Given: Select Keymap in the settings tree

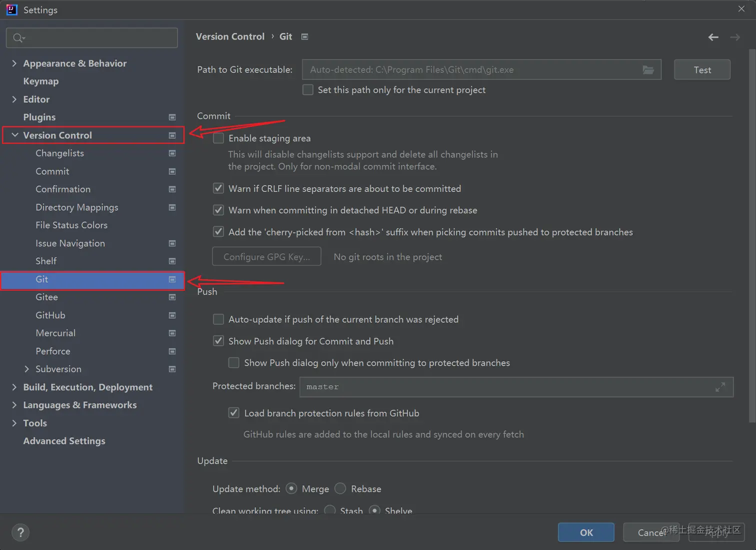Looking at the screenshot, I should tap(40, 81).
